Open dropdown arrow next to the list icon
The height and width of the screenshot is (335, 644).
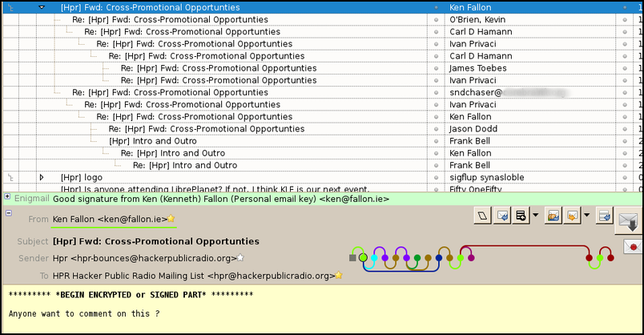[534, 216]
